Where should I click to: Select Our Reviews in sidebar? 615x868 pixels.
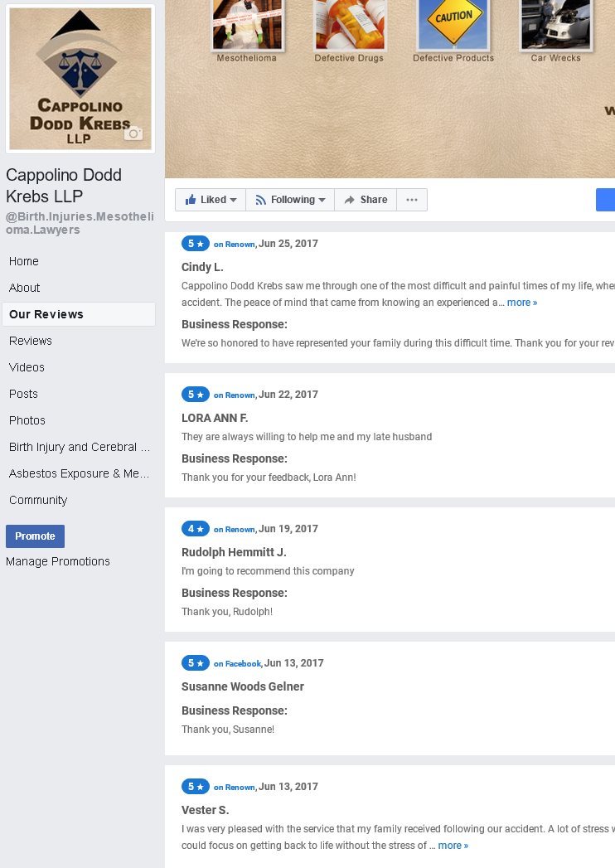click(x=79, y=314)
